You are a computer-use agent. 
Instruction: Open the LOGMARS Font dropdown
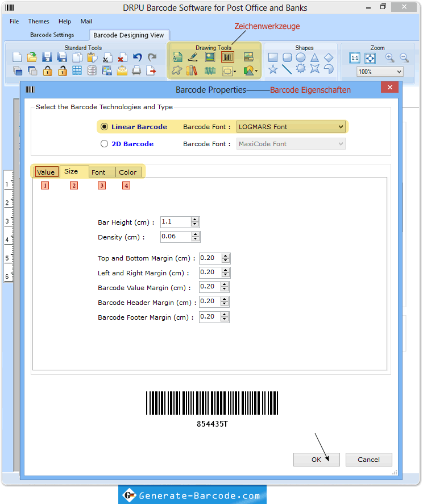click(291, 127)
